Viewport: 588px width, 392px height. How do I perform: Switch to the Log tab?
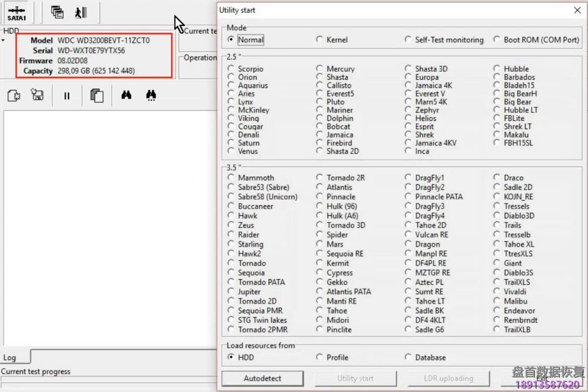point(12,357)
